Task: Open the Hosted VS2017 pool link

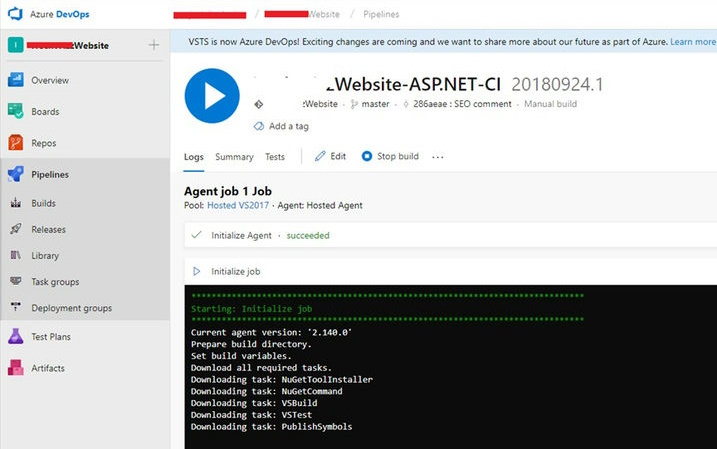Action: tap(238, 205)
